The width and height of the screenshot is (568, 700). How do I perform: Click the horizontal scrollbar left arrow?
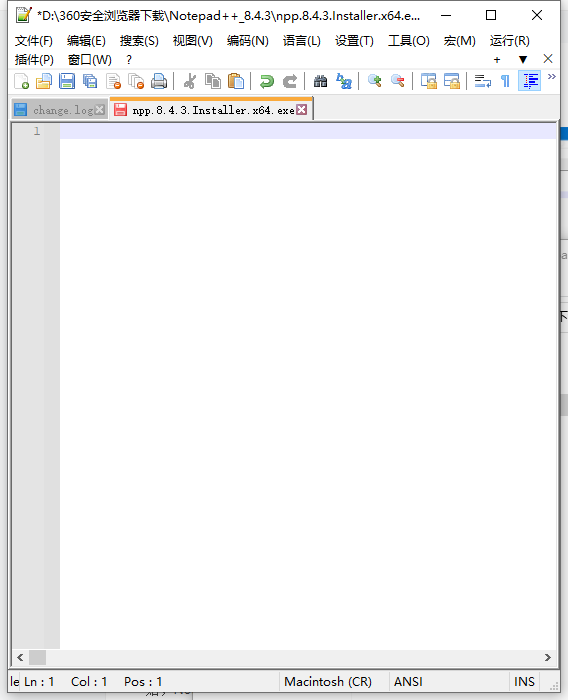20,657
